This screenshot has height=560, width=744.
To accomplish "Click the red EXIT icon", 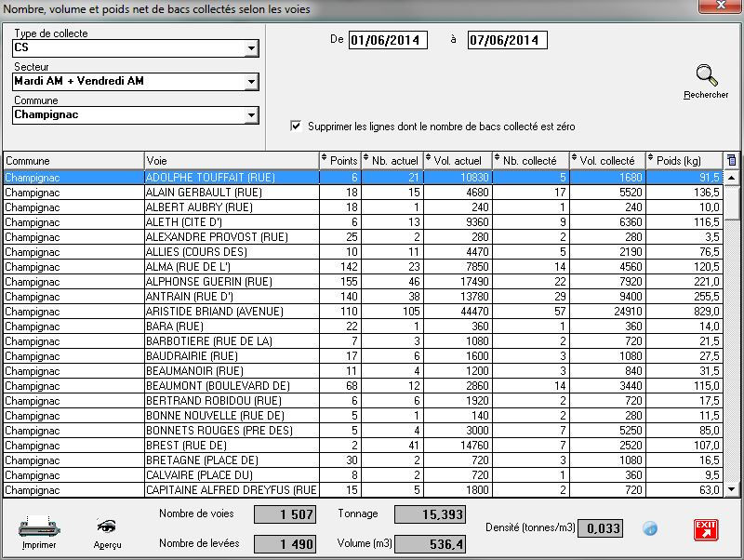I will 706,529.
